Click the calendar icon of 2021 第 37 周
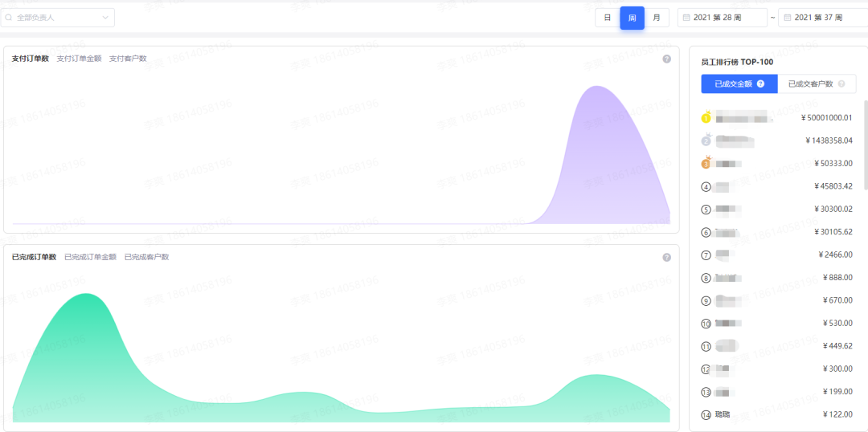The width and height of the screenshot is (868, 432). (x=787, y=18)
